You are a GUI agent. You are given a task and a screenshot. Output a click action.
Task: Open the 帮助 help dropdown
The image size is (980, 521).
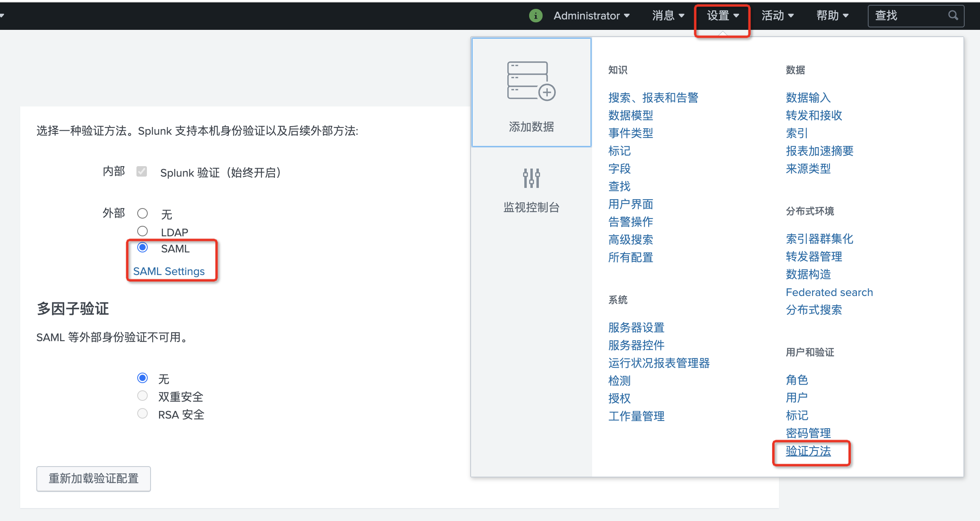pyautogui.click(x=832, y=16)
